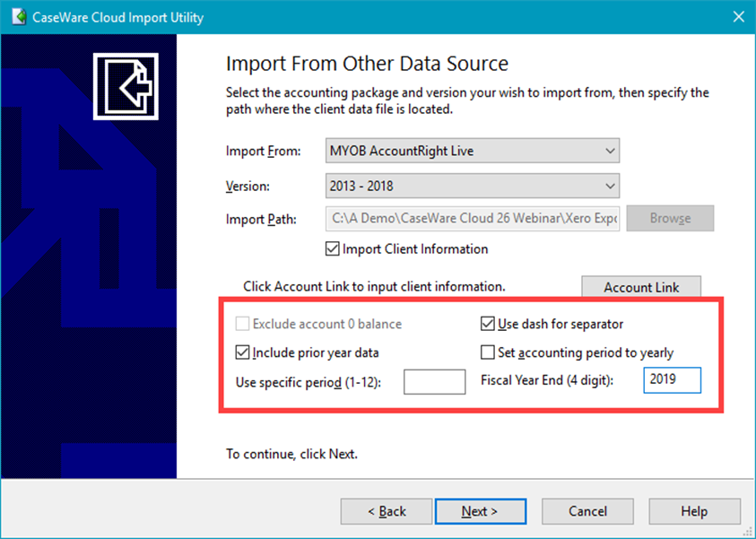756x539 pixels.
Task: Open Help for the import dialog
Action: point(694,511)
